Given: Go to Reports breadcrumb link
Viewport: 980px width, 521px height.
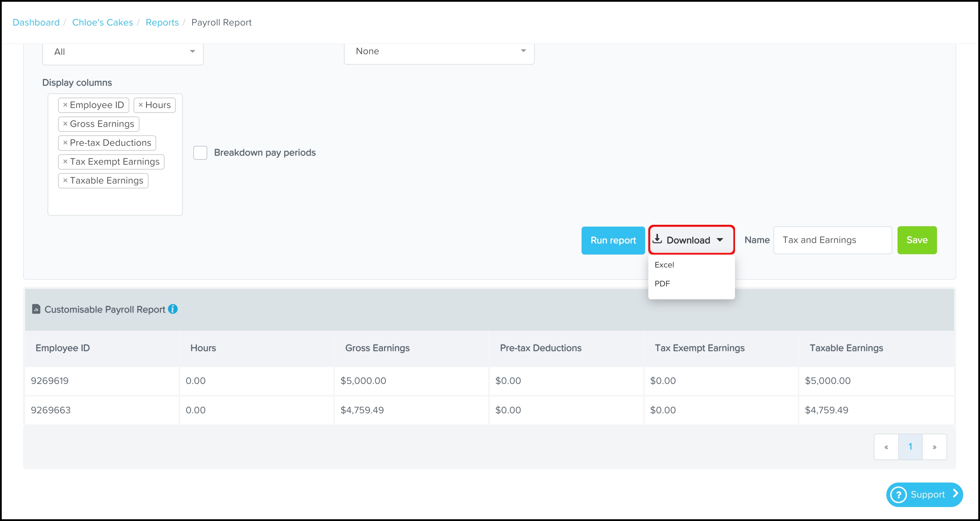Looking at the screenshot, I should tap(162, 22).
